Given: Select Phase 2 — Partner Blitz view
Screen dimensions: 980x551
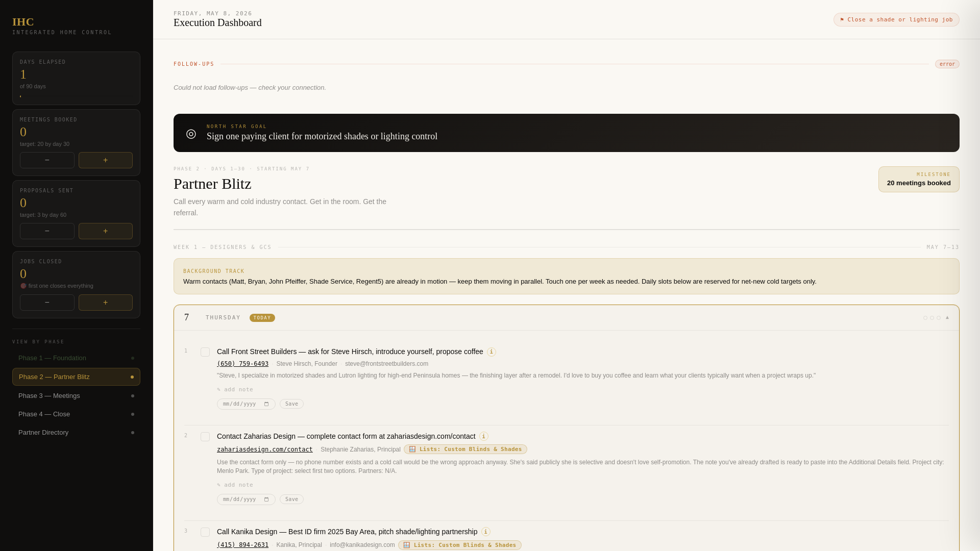Looking at the screenshot, I should click(76, 377).
